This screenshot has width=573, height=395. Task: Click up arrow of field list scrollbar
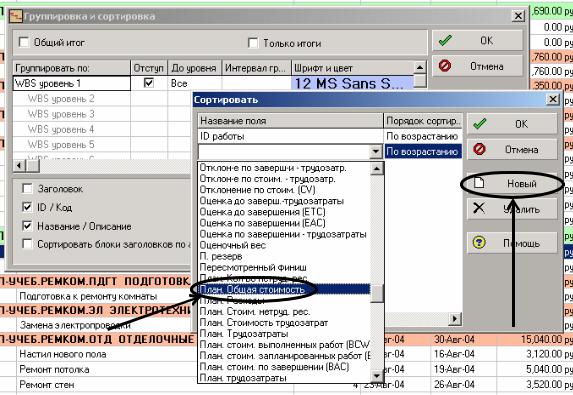(x=376, y=169)
